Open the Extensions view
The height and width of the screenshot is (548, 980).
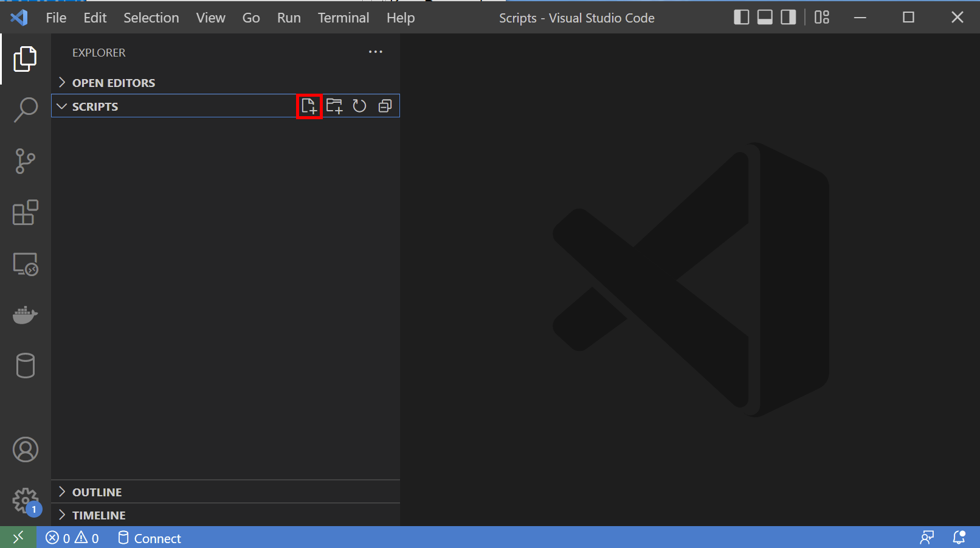click(x=26, y=213)
